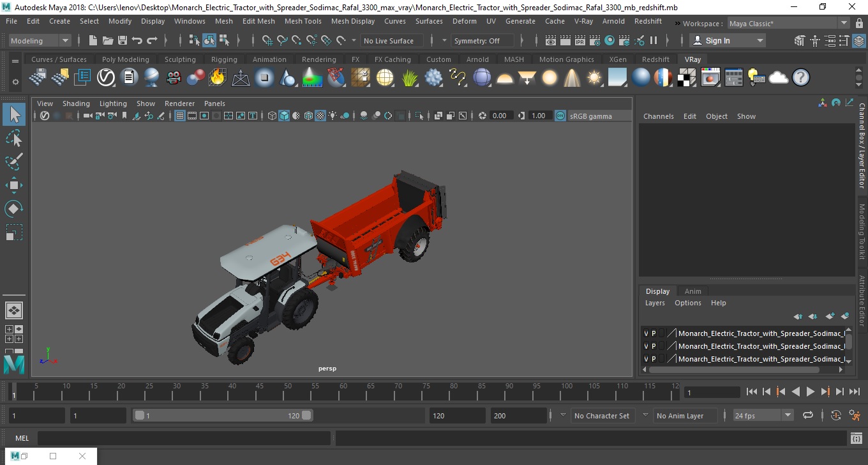Viewport: 868px width, 465px height.
Task: Choose the Paint selection tool
Action: click(14, 162)
